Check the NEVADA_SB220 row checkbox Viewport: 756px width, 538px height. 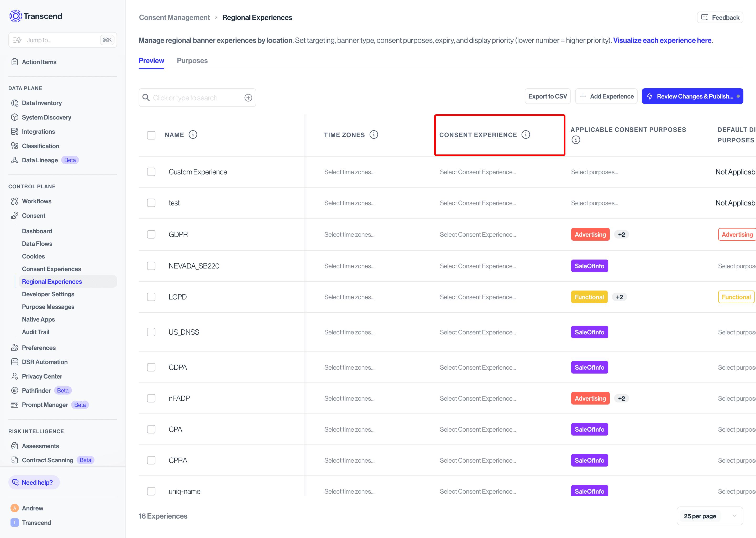tap(151, 266)
